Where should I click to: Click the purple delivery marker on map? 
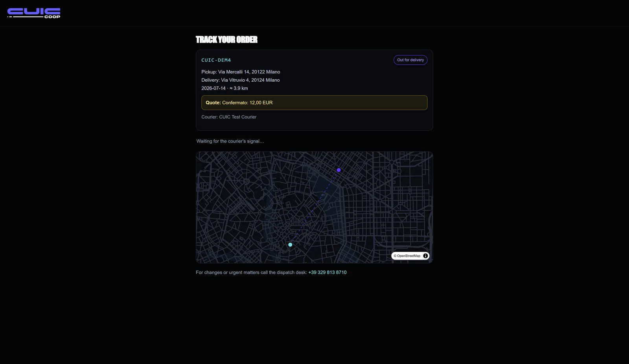(338, 170)
